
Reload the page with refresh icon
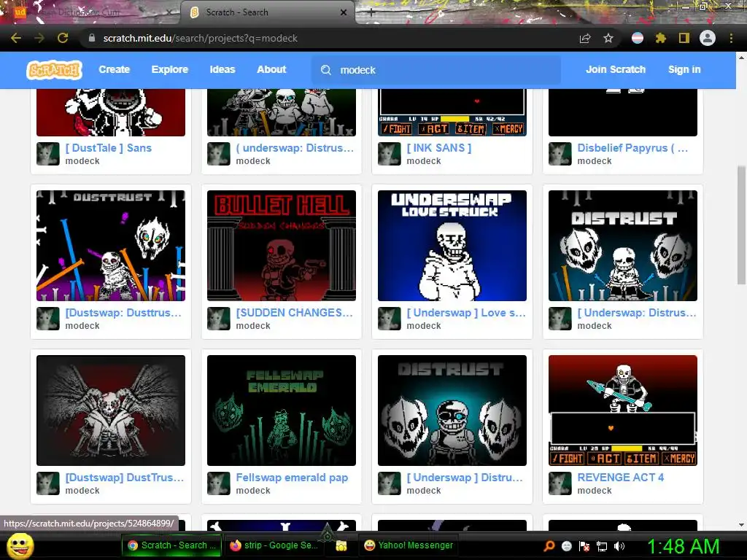pyautogui.click(x=63, y=38)
